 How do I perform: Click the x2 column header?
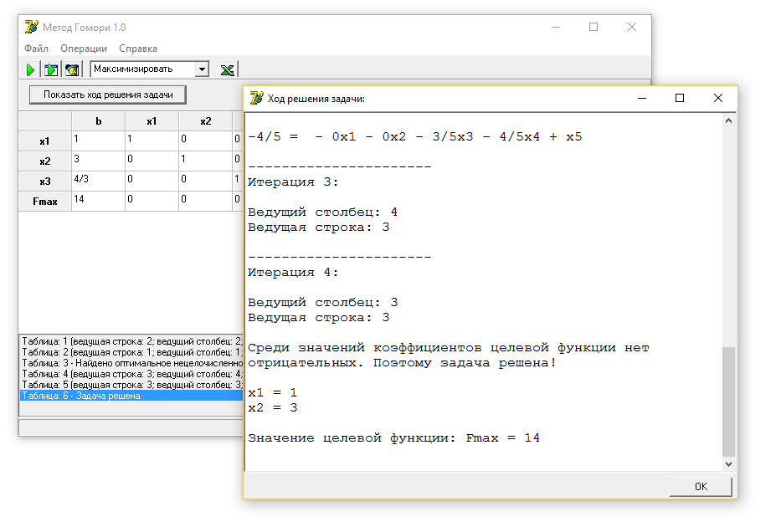(x=206, y=121)
